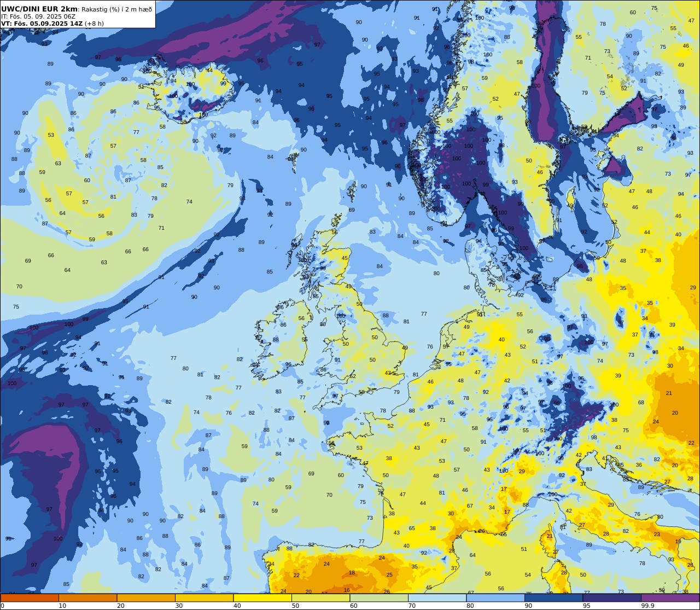700x610 pixels.
Task: Click the humidity value 45 over northern Scotland
Action: [345, 258]
